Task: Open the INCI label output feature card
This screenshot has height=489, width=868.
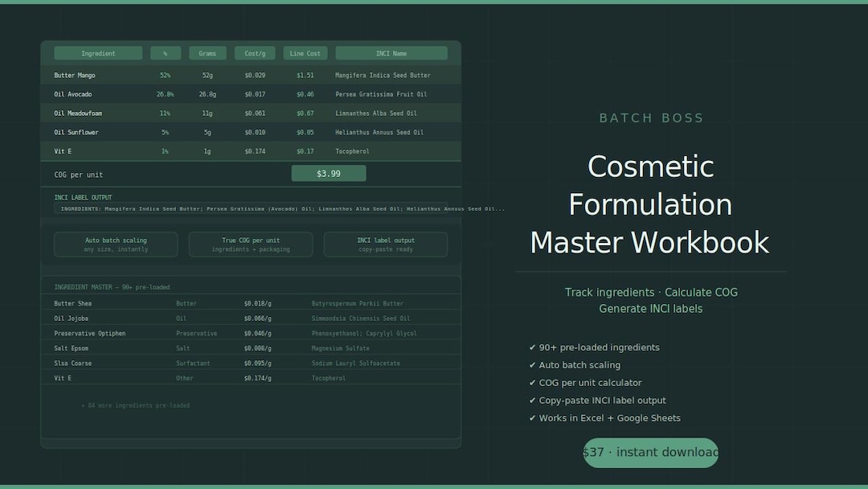Action: (x=386, y=244)
